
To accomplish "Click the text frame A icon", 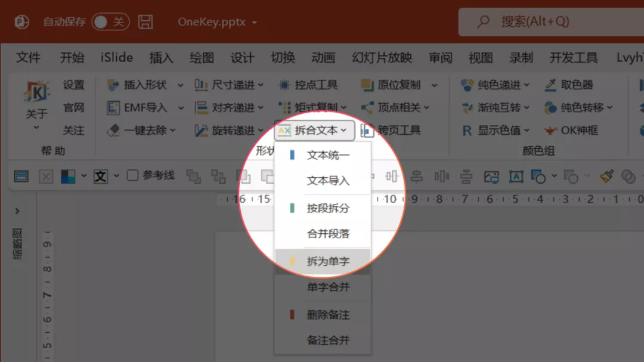I will pos(516,177).
